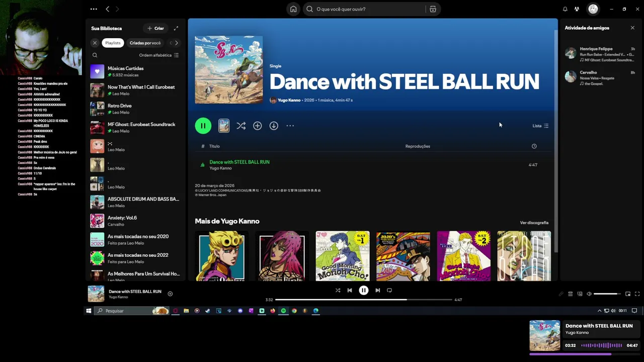Image resolution: width=644 pixels, height=362 pixels.
Task: Toggle shuffle in the bottom player
Action: coord(338,290)
